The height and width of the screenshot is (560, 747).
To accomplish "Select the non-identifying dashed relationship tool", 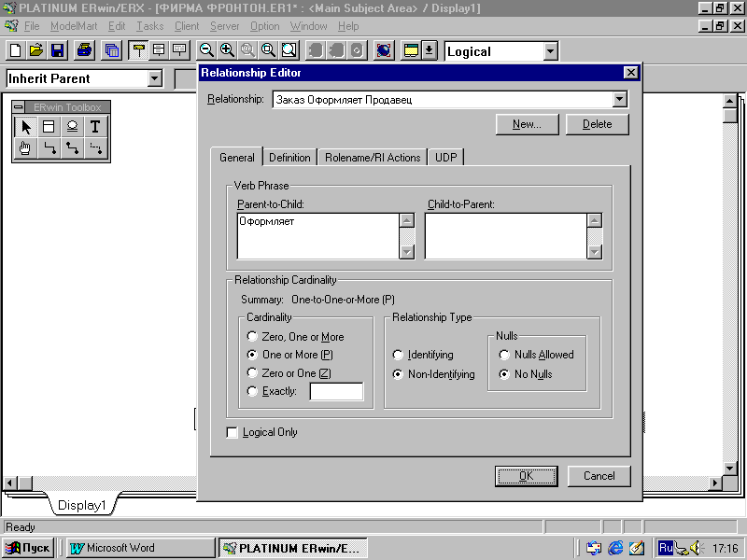I will click(x=95, y=148).
